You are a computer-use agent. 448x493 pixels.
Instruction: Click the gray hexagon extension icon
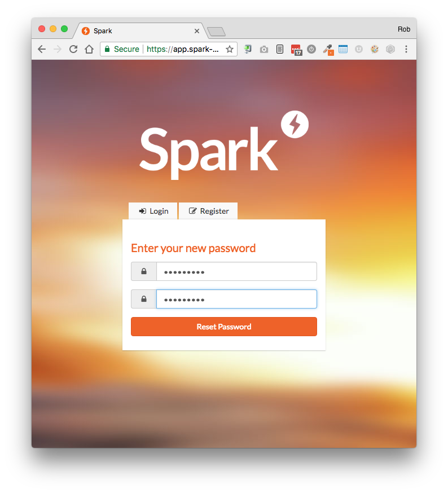(390, 49)
